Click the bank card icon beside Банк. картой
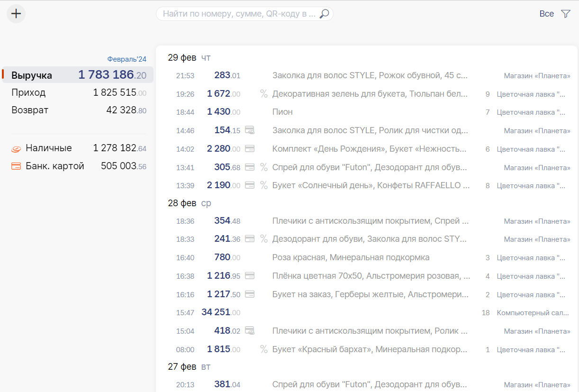 tap(16, 166)
